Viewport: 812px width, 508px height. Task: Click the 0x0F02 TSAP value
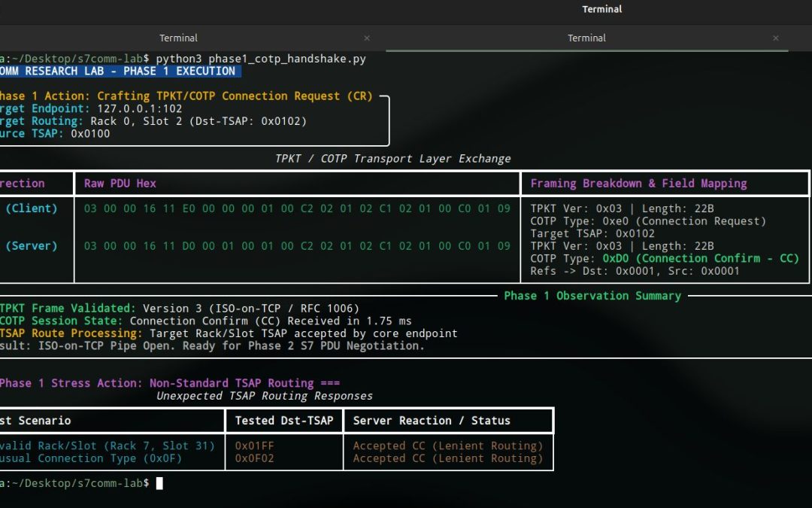254,458
